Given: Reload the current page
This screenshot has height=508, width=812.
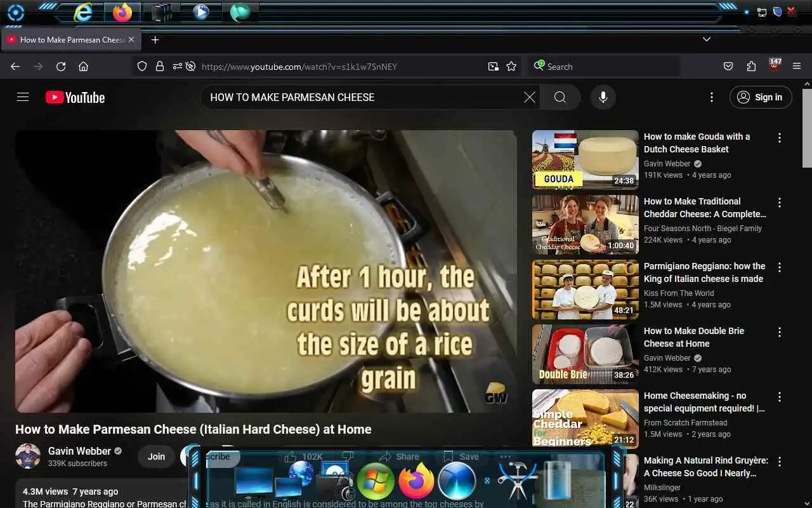Looking at the screenshot, I should [61, 67].
